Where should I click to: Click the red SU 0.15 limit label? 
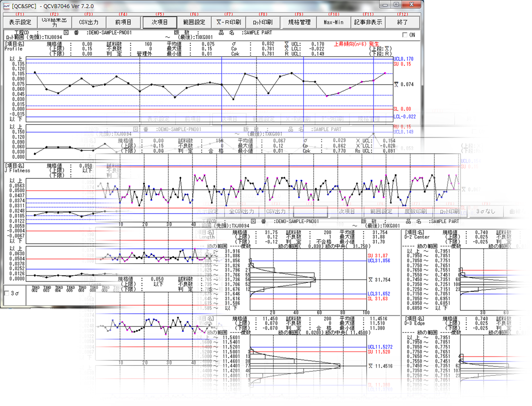click(402, 64)
